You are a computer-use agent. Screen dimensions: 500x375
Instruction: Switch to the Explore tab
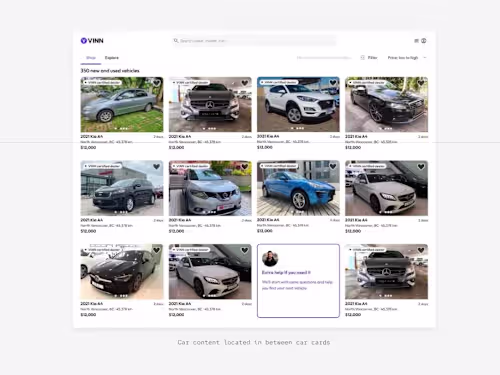112,58
